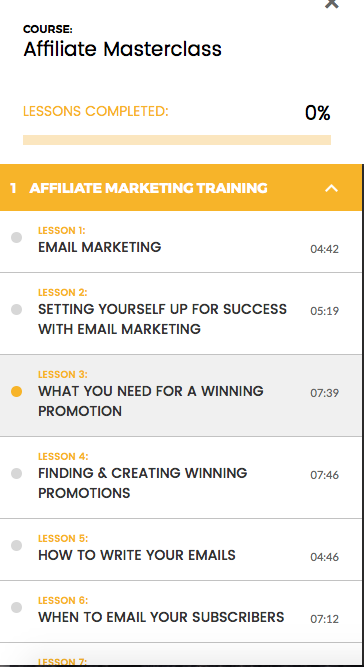Toggle Lesson 4 completion circle
Screen dimensions: 364x667
(17, 473)
